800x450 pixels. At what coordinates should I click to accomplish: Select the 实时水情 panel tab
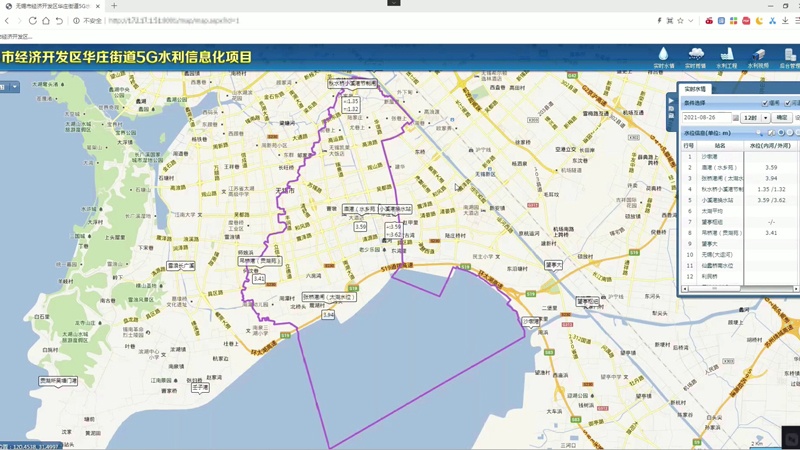pyautogui.click(x=695, y=89)
